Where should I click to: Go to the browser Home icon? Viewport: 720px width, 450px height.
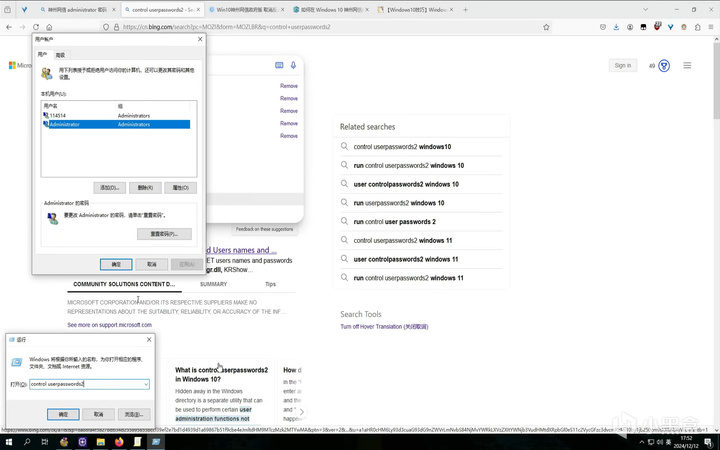pos(49,27)
